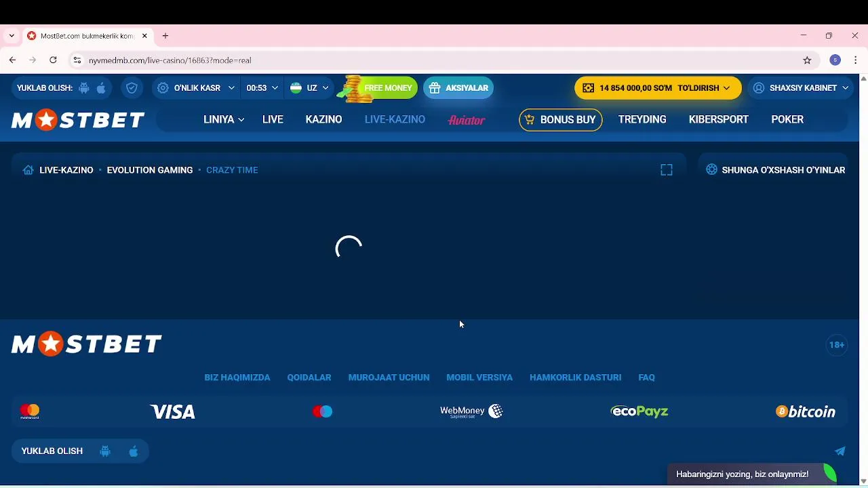
Task: Click the WebMoney payment logo
Action: (471, 411)
